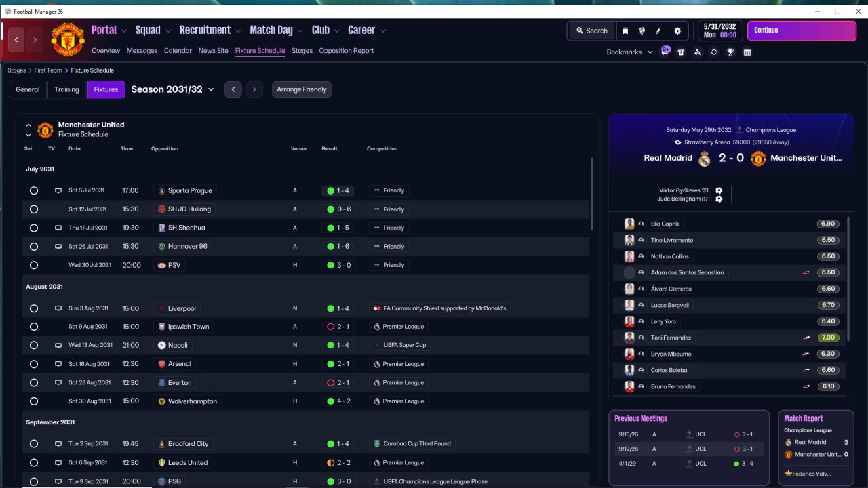Click TV icon for Napoli fixture
The width and height of the screenshot is (868, 488).
pos(58,346)
